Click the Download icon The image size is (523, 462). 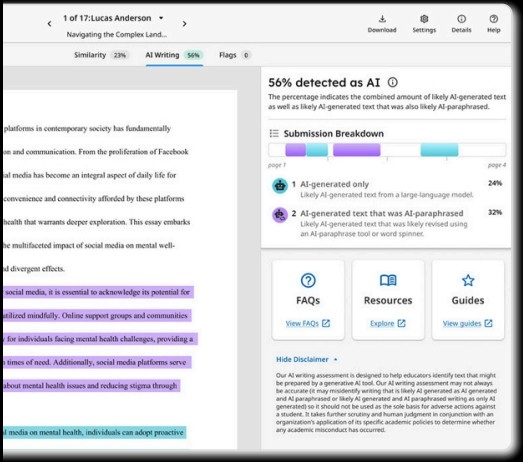382,19
